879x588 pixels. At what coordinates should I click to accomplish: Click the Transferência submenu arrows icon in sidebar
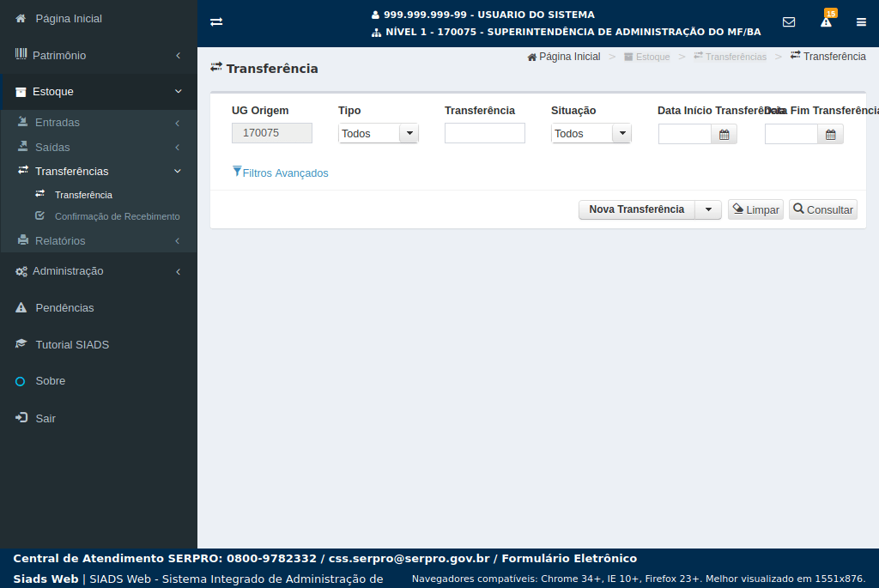point(39,193)
